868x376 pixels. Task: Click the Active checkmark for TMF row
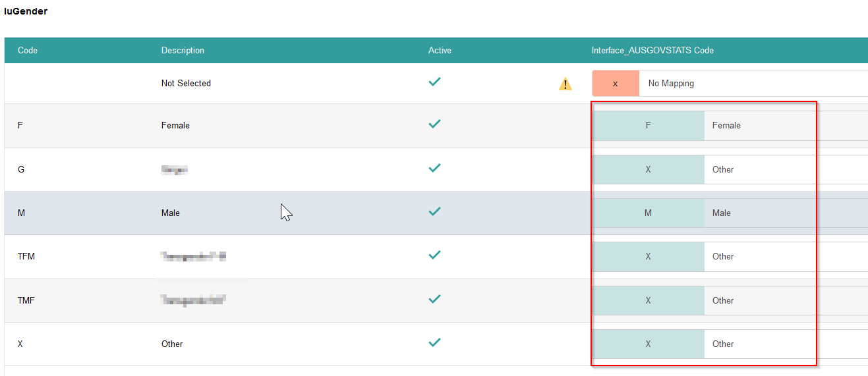pos(434,299)
